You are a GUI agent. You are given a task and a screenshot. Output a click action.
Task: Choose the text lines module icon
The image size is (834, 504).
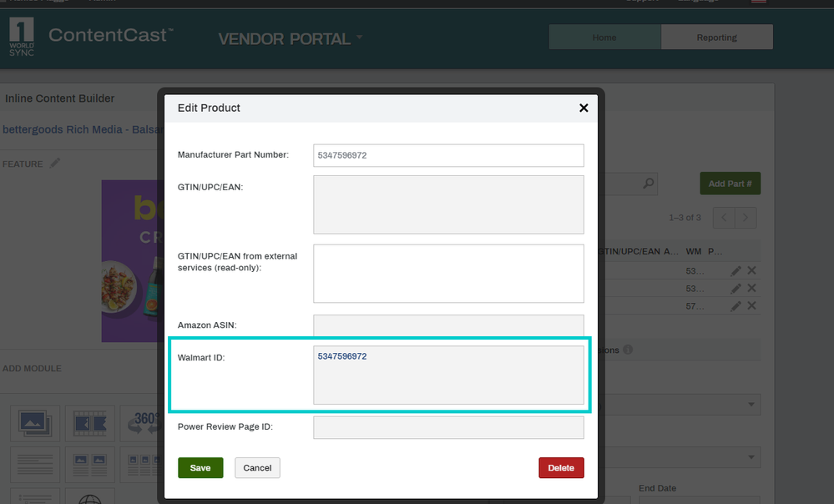(35, 465)
